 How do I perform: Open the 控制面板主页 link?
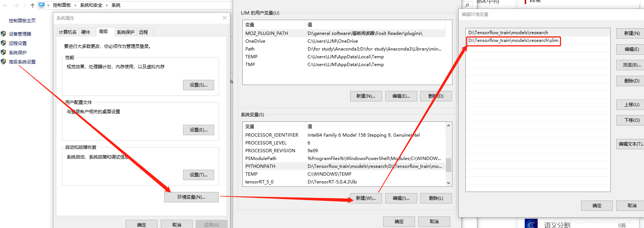pyautogui.click(x=22, y=21)
